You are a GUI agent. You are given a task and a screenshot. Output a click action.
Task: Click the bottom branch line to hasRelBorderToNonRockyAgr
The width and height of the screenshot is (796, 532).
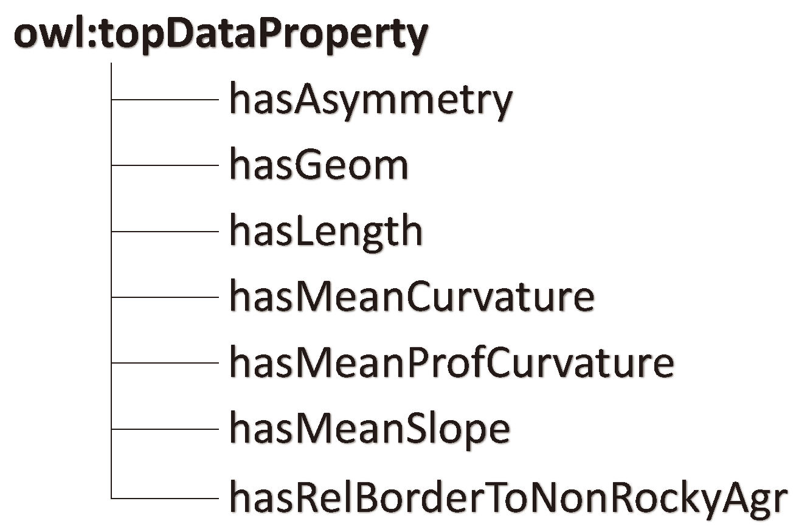click(x=165, y=498)
